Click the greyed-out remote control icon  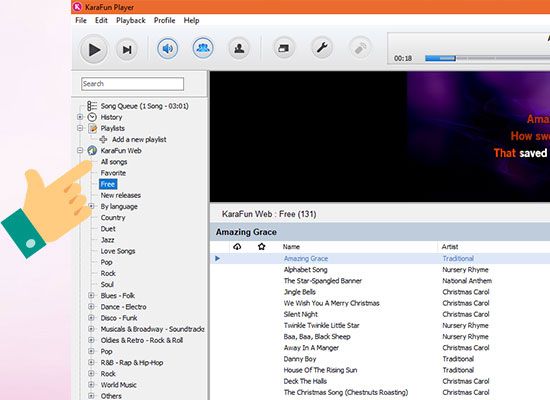point(360,48)
